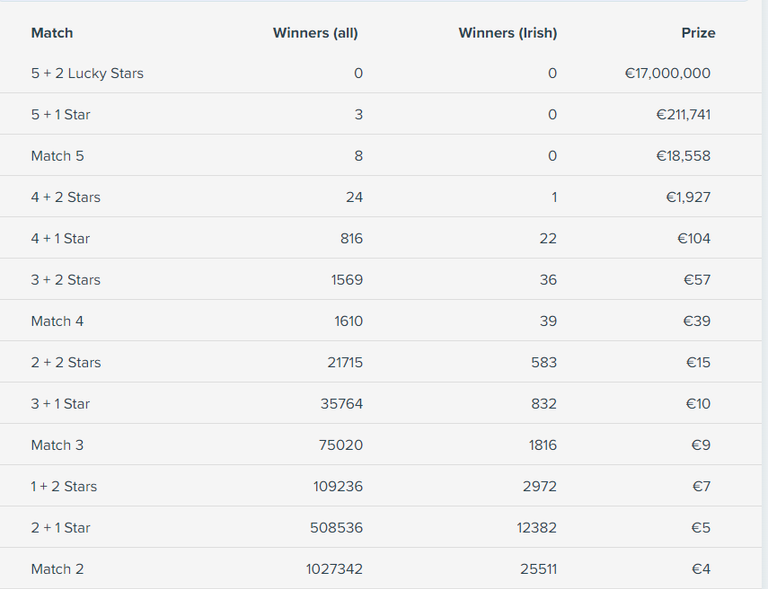The width and height of the screenshot is (768, 589).
Task: Click the Match 3 row label
Action: click(x=57, y=445)
